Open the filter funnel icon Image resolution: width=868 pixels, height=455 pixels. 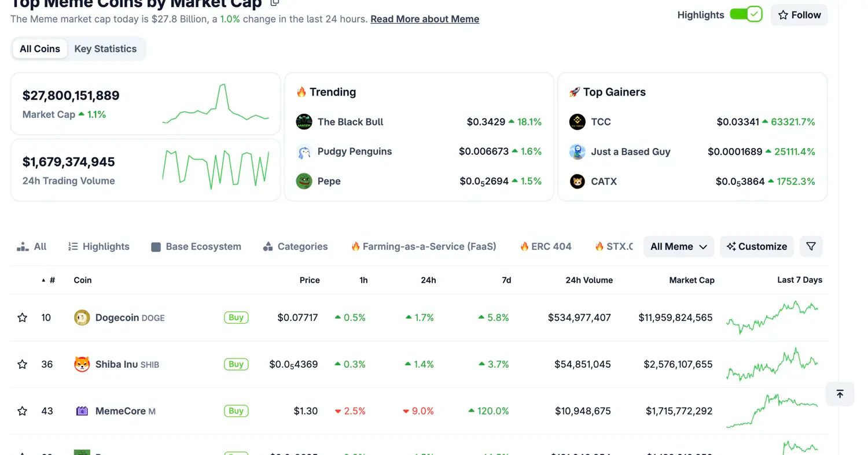811,246
